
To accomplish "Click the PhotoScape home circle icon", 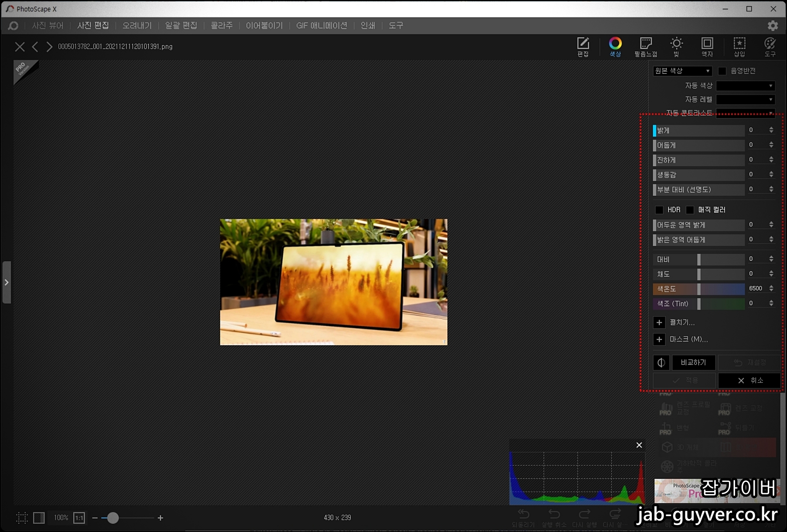I will pyautogui.click(x=14, y=26).
